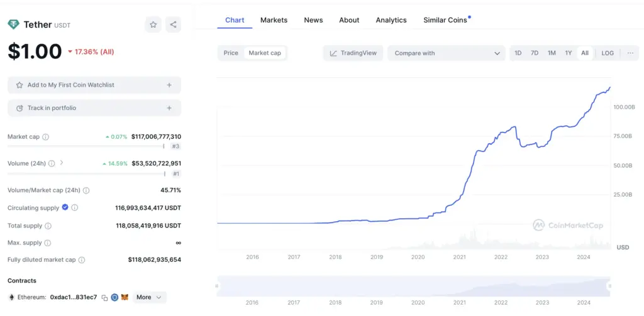Click the #3 market cap rank badge

click(176, 146)
